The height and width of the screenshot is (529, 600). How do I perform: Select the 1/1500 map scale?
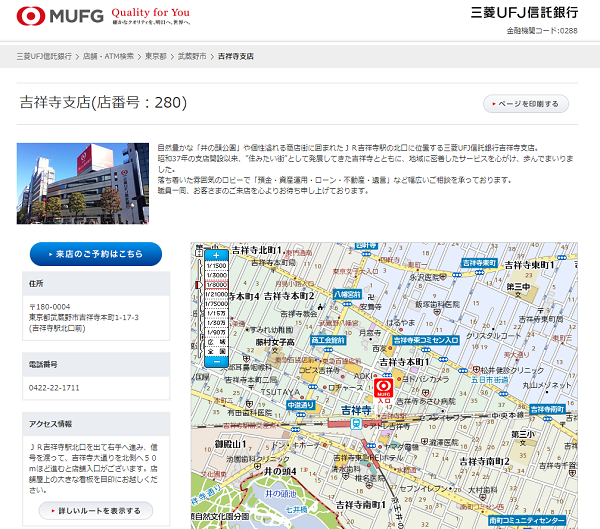217,266
